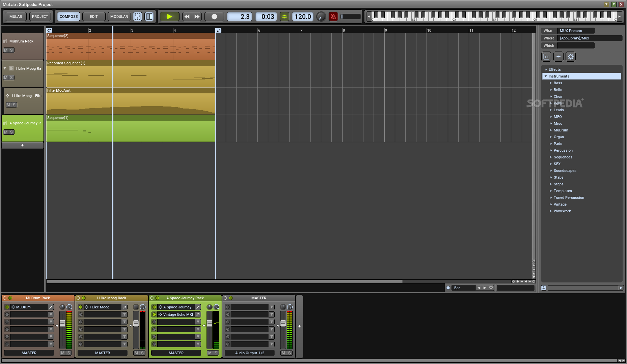Click the A button below browser

coord(544,288)
